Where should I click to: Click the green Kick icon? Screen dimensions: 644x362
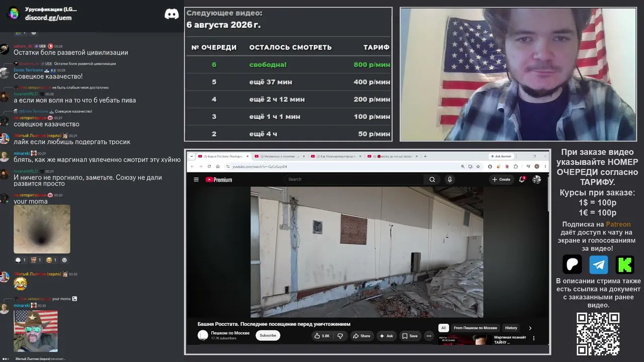pos(625,264)
